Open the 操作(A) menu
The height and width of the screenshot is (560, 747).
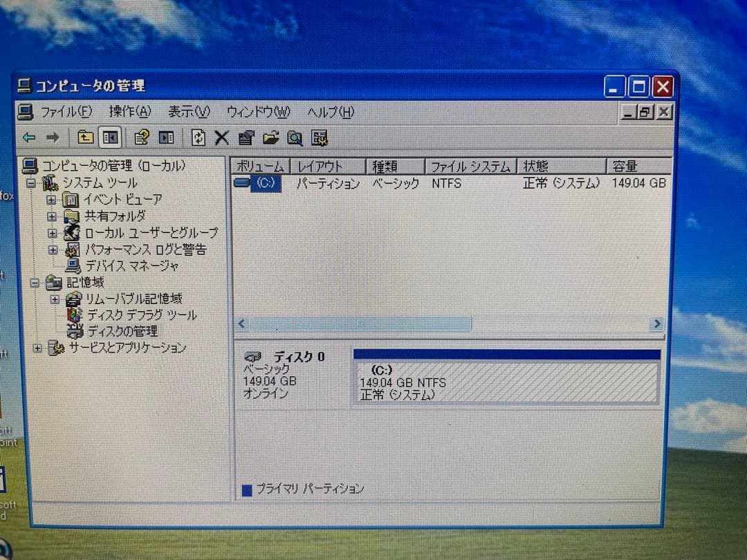pyautogui.click(x=130, y=112)
